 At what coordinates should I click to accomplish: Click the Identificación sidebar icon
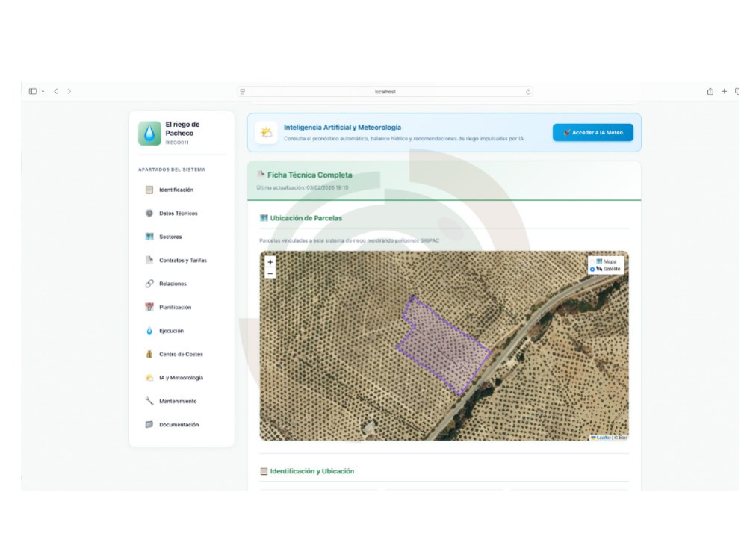[x=149, y=190]
